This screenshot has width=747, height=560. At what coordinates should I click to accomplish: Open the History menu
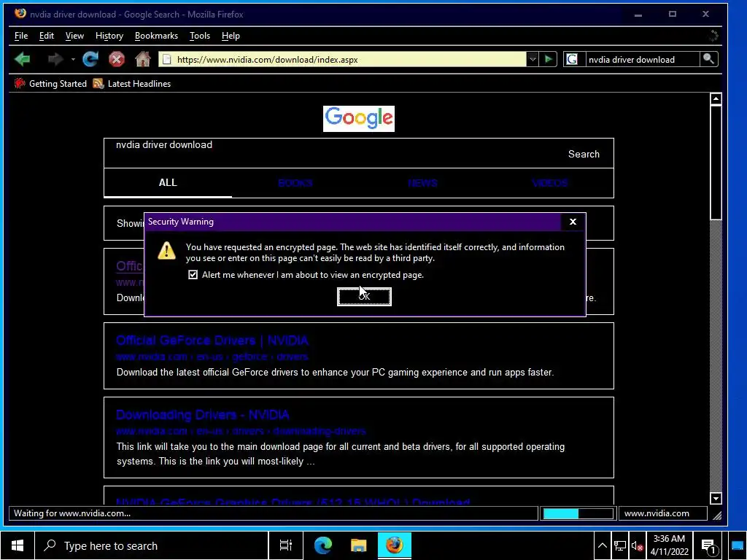click(109, 36)
